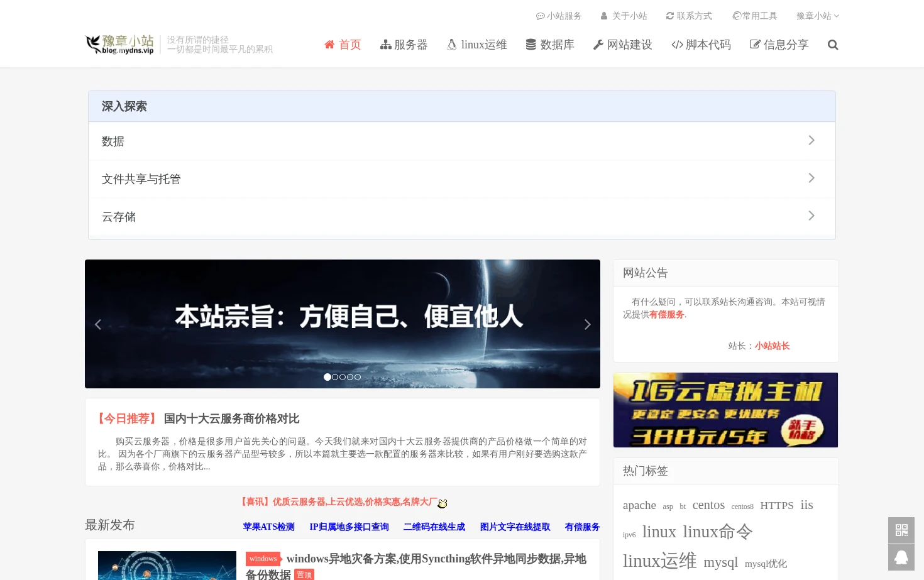Click the server icon next to 服务器
The width and height of the screenshot is (924, 580).
pos(386,45)
